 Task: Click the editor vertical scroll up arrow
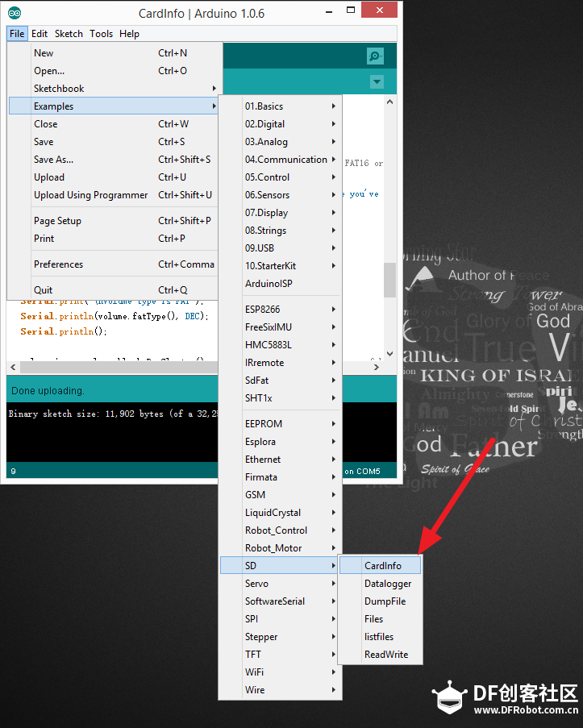tap(389, 102)
